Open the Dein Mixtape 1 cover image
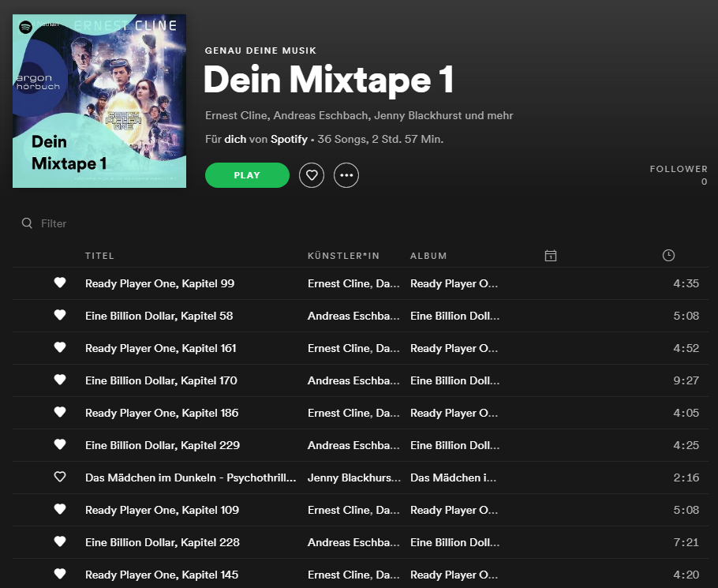This screenshot has height=588, width=718. tap(99, 101)
